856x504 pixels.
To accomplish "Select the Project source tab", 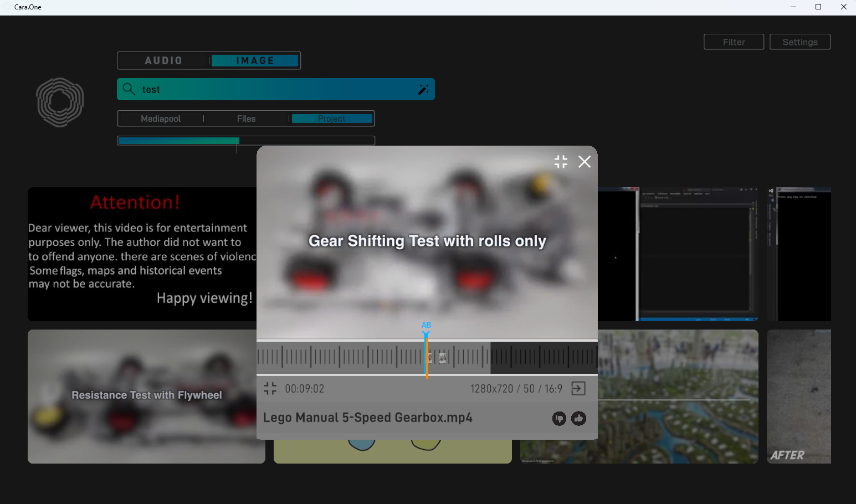I will pos(332,119).
